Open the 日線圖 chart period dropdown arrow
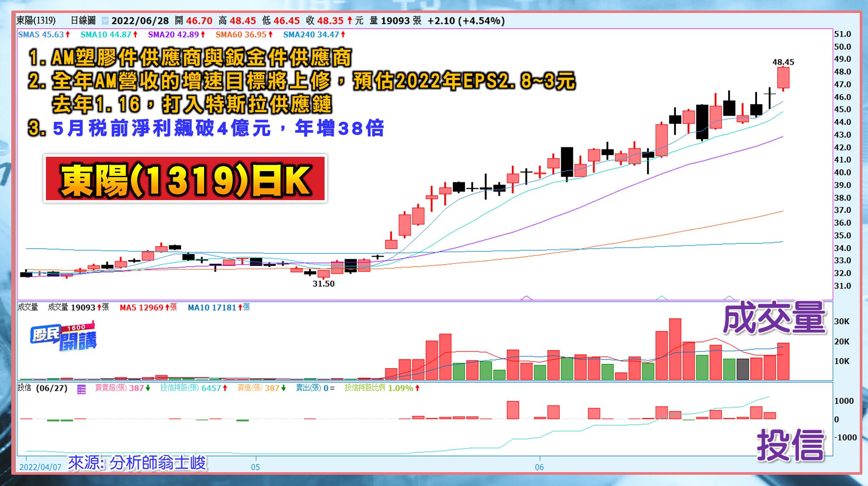 (x=105, y=21)
